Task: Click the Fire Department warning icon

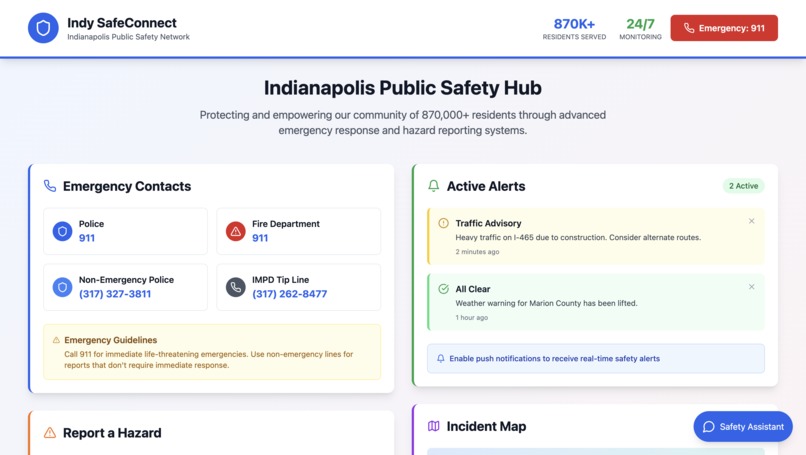Action: point(235,231)
